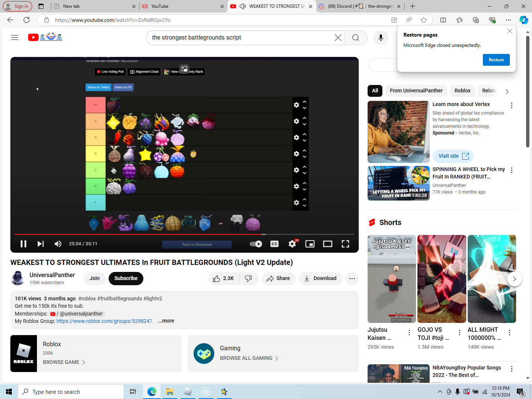Toggle closed captions on the video
The image size is (532, 399).
[274, 244]
